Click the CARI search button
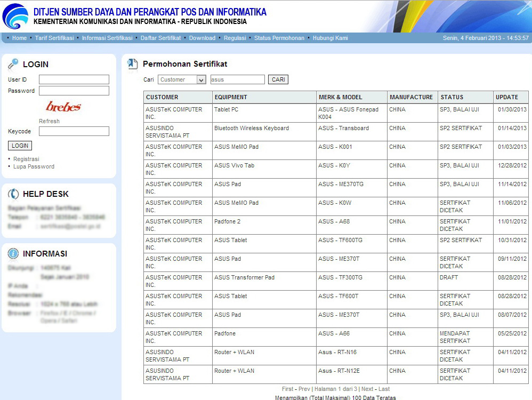Viewport: 532px width, 400px height. (x=278, y=79)
